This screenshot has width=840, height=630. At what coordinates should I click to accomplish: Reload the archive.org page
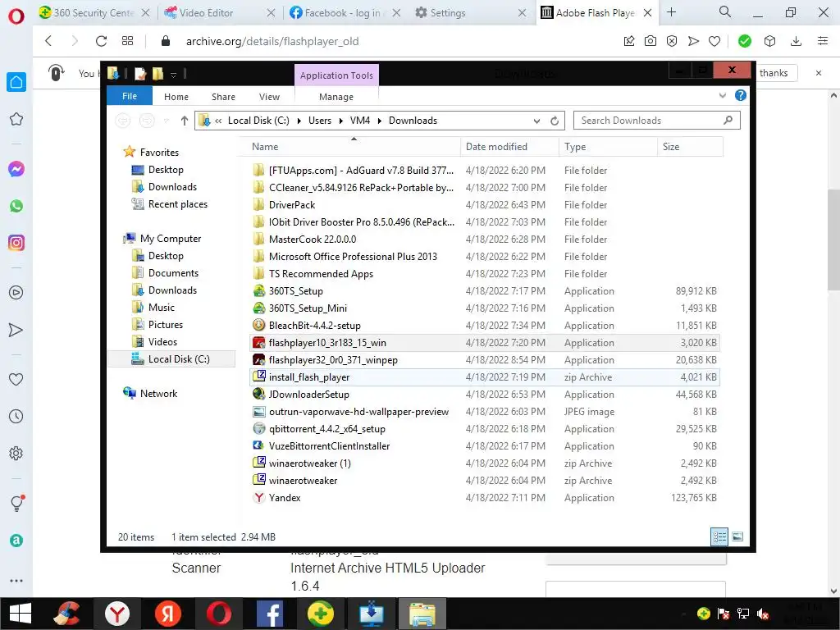[101, 41]
